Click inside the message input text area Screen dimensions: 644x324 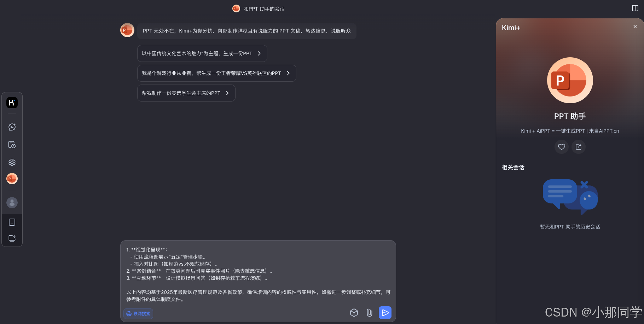point(258,274)
